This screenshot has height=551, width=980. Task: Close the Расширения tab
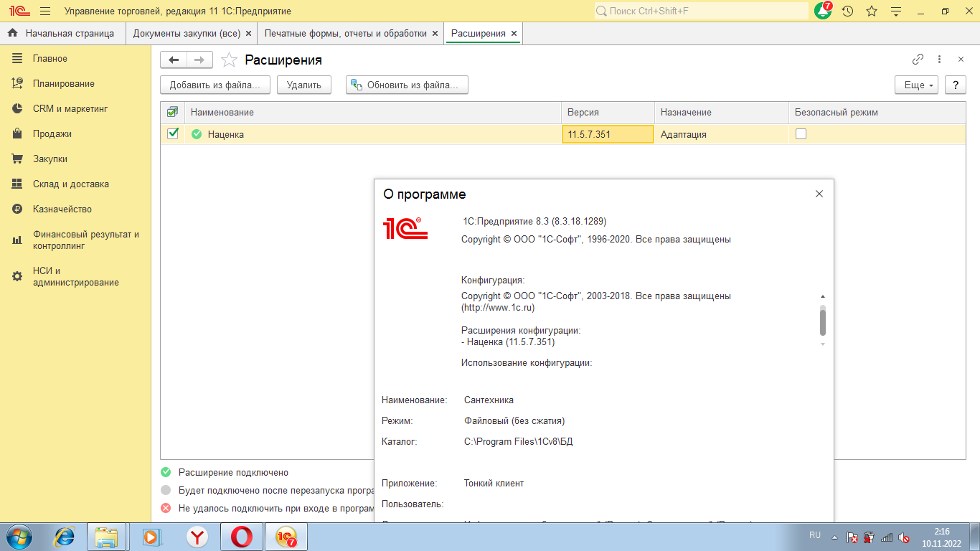(514, 34)
